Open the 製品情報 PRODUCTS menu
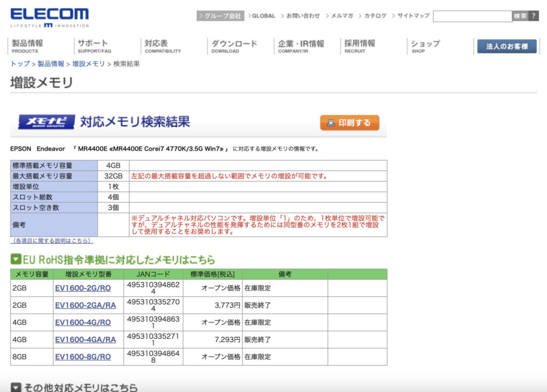 click(x=27, y=46)
